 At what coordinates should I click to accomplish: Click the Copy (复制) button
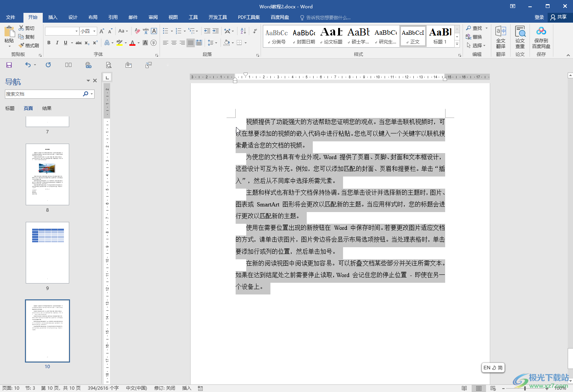coord(26,37)
